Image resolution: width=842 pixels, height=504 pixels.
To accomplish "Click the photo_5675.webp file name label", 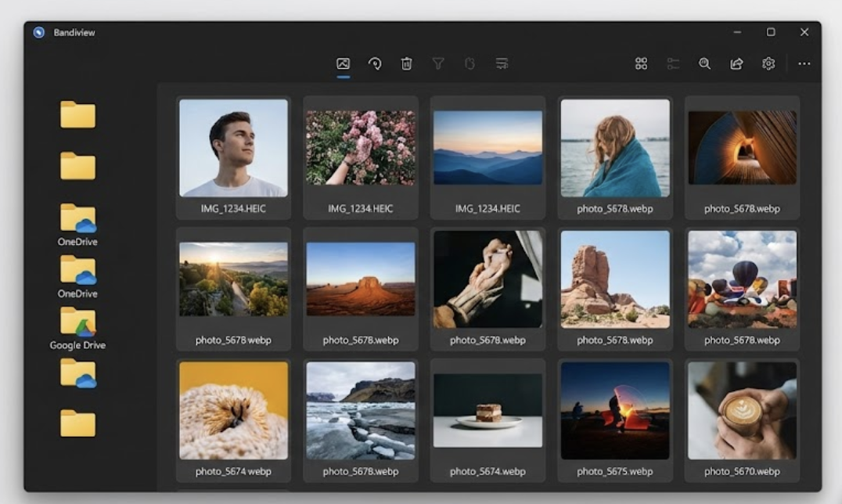I will [x=614, y=472].
